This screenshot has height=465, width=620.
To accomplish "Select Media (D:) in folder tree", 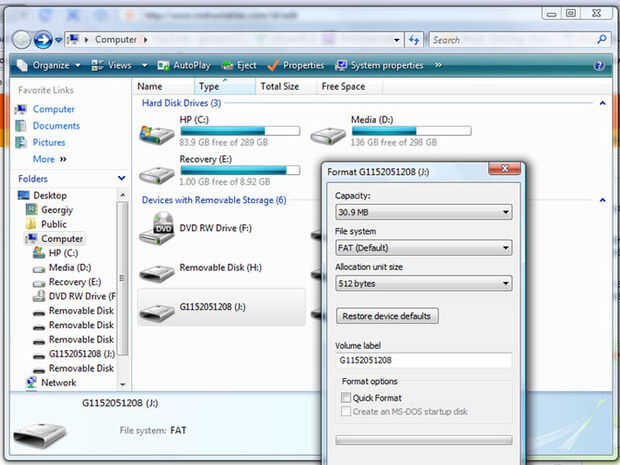I will coord(70,268).
